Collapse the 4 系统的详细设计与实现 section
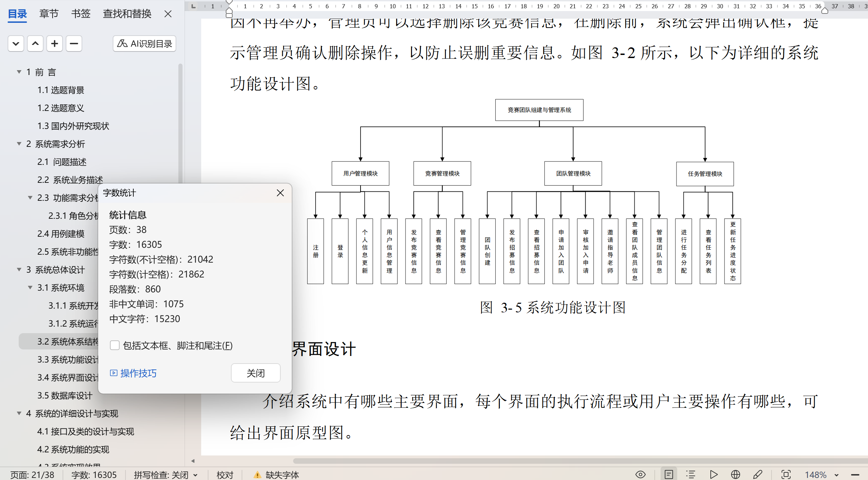The image size is (868, 480). click(x=19, y=413)
